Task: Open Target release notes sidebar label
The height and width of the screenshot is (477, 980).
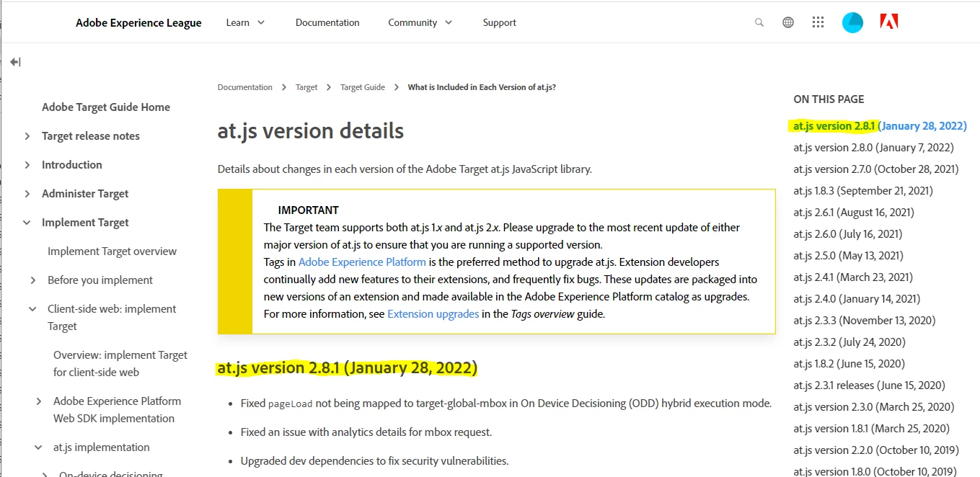Action: point(91,136)
